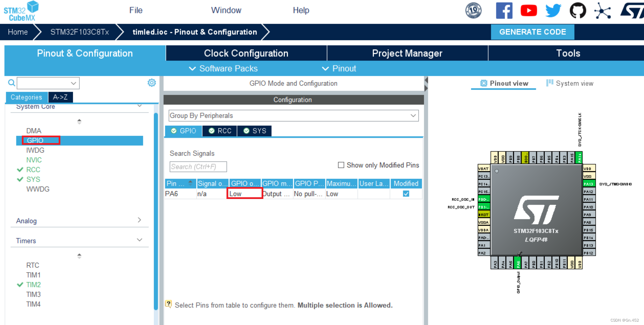Open the Window menu
Image resolution: width=644 pixels, height=325 pixels.
tap(226, 10)
